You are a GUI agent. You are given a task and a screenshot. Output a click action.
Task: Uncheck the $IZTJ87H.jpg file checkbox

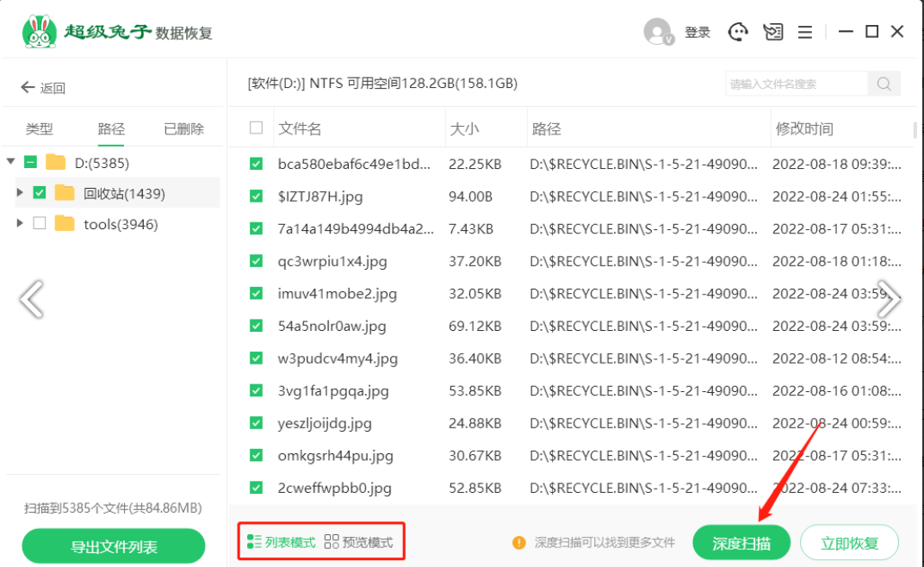(256, 196)
